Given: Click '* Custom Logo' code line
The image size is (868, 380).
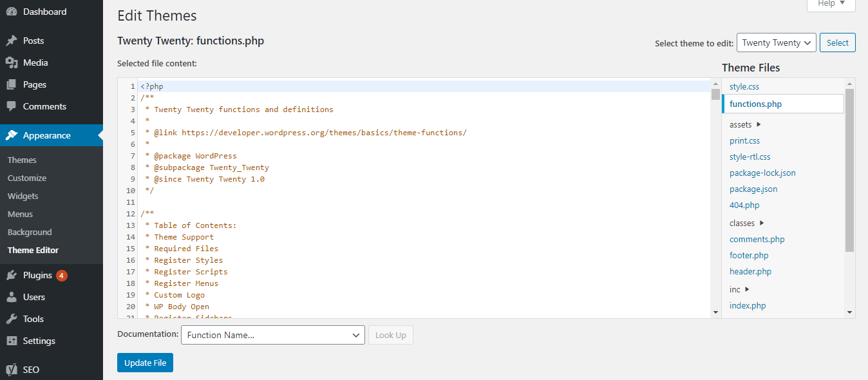Looking at the screenshot, I should coord(175,295).
